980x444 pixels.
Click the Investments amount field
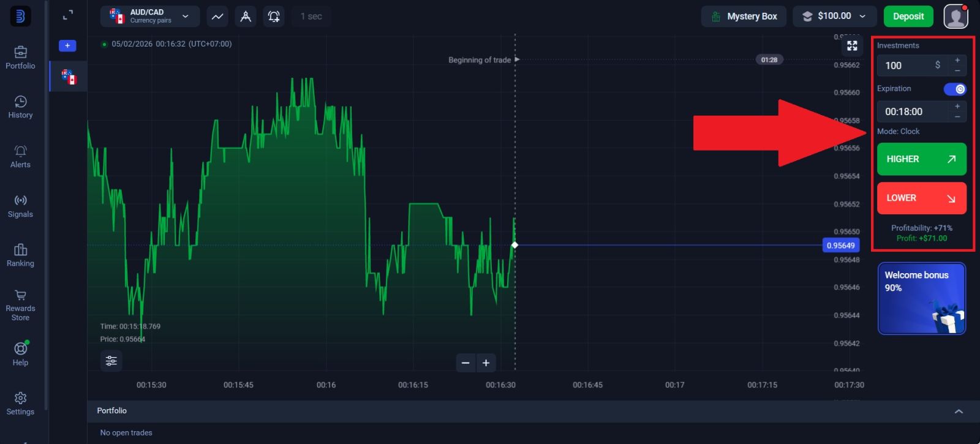(x=908, y=66)
